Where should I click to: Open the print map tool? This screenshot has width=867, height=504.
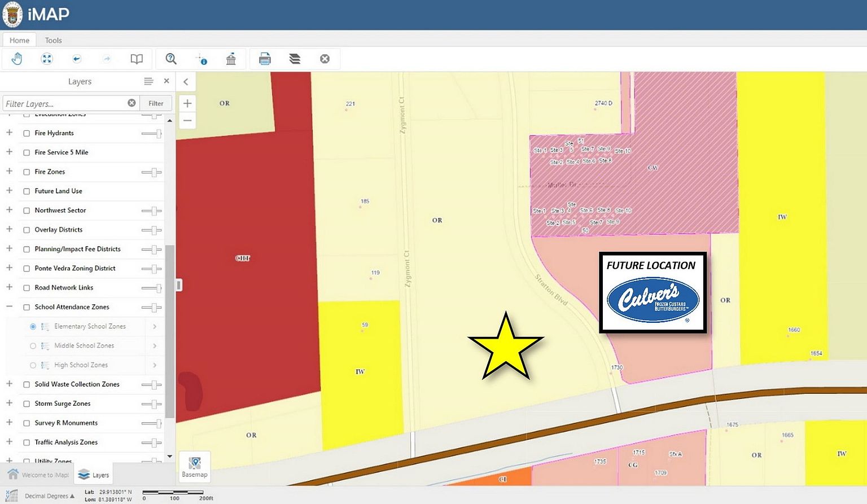[x=265, y=59]
